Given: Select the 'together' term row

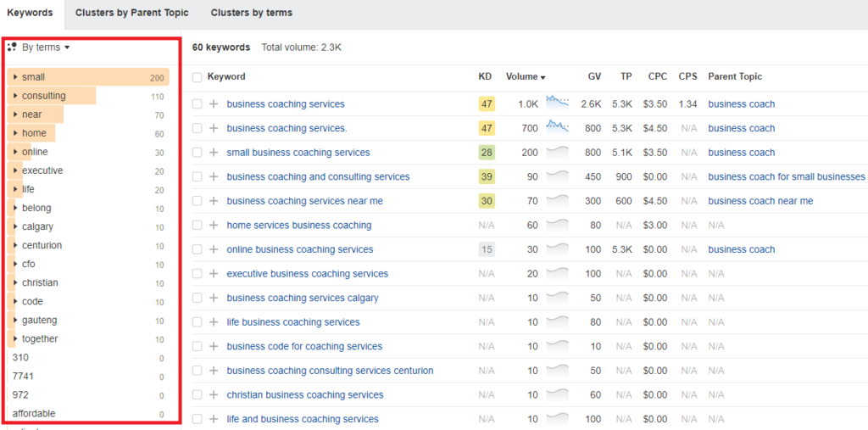Looking at the screenshot, I should [88, 338].
